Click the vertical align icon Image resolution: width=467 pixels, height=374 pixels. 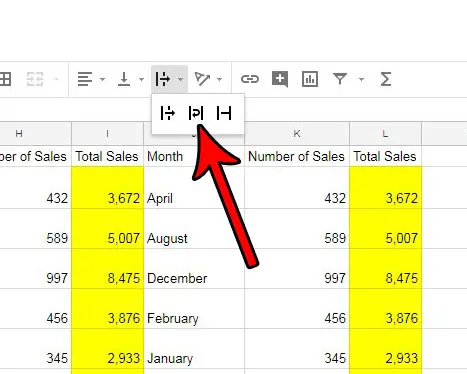click(x=124, y=79)
